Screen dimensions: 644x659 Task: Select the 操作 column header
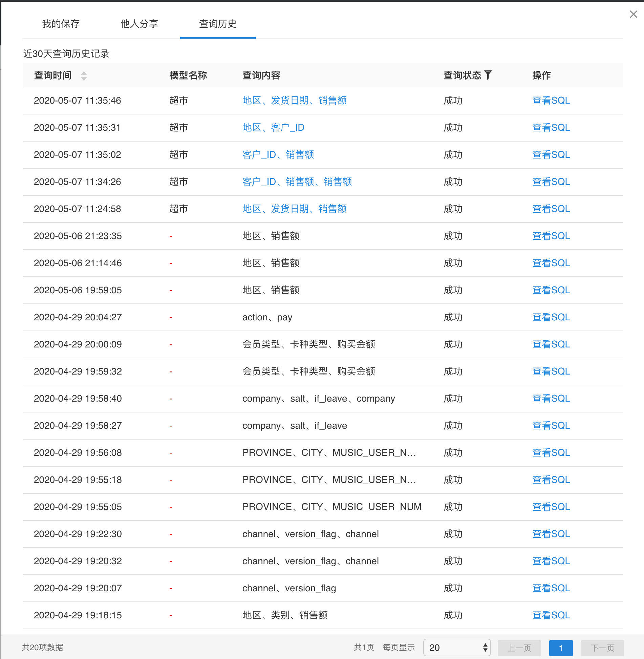click(x=542, y=75)
